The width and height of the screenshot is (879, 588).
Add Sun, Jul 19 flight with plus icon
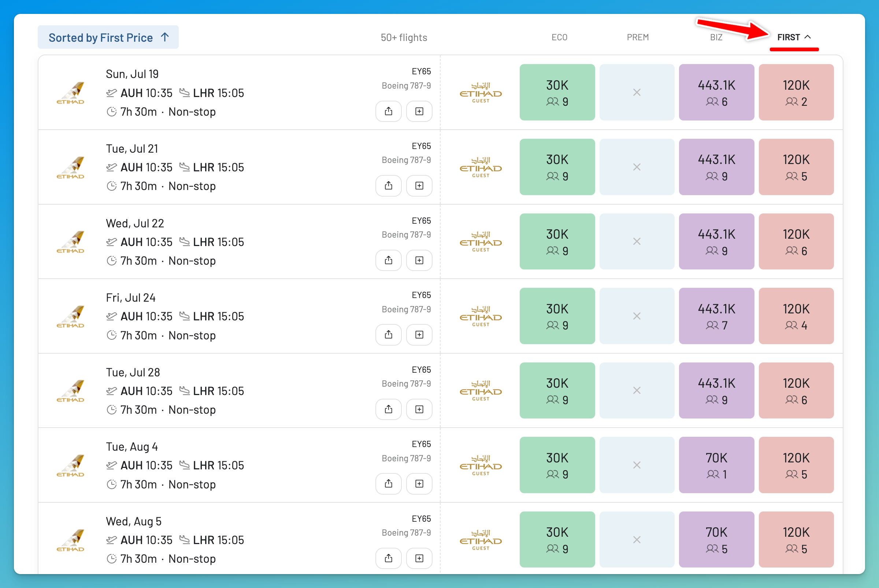click(419, 111)
